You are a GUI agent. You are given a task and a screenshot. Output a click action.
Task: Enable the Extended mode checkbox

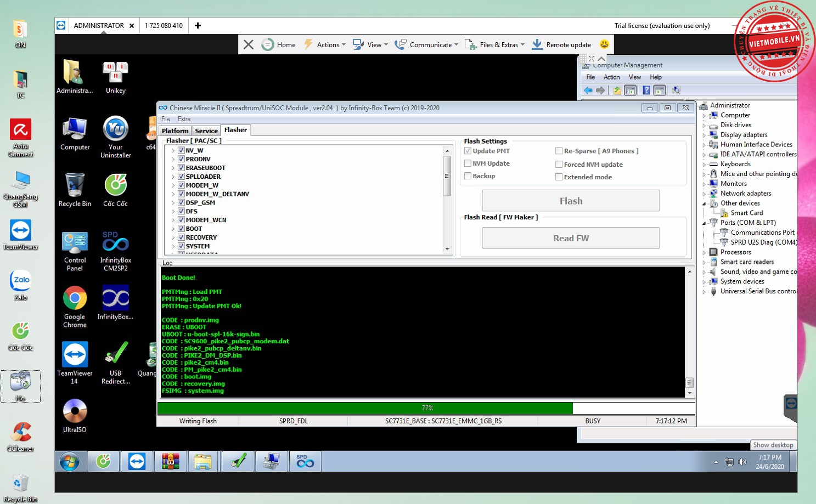tap(559, 177)
